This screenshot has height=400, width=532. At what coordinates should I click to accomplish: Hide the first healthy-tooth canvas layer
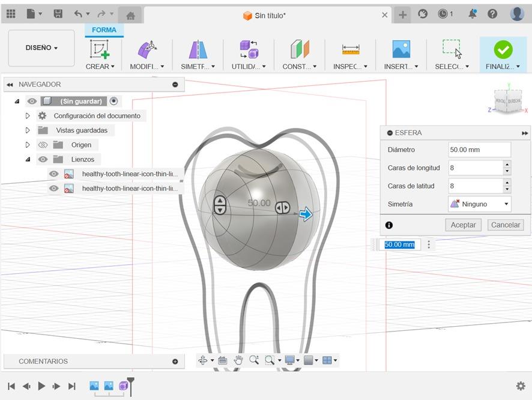54,174
